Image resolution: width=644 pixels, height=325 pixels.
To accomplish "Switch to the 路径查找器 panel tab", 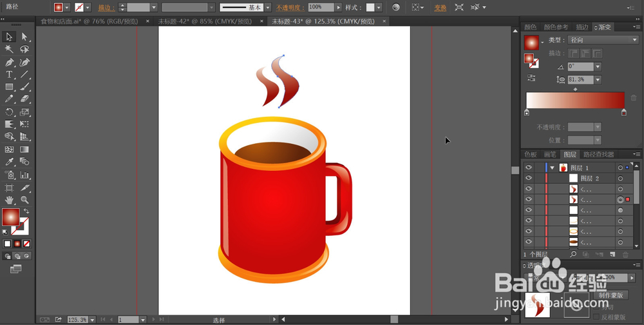I will click(598, 154).
